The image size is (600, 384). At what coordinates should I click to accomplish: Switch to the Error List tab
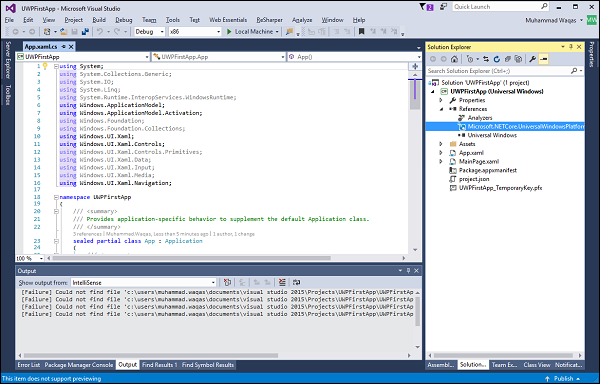(28, 365)
